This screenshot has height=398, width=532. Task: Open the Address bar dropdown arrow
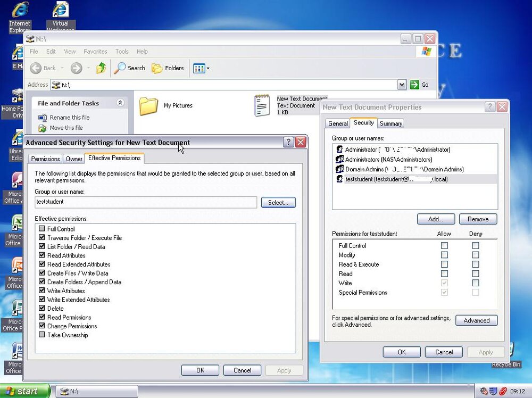[x=401, y=85]
